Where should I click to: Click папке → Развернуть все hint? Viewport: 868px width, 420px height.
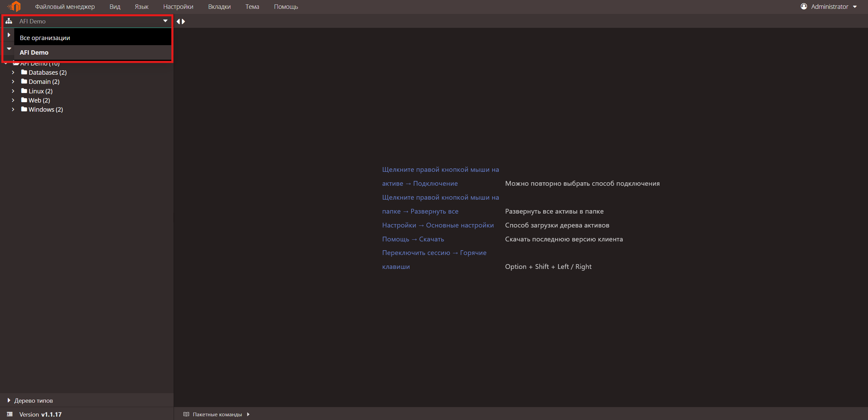point(420,211)
